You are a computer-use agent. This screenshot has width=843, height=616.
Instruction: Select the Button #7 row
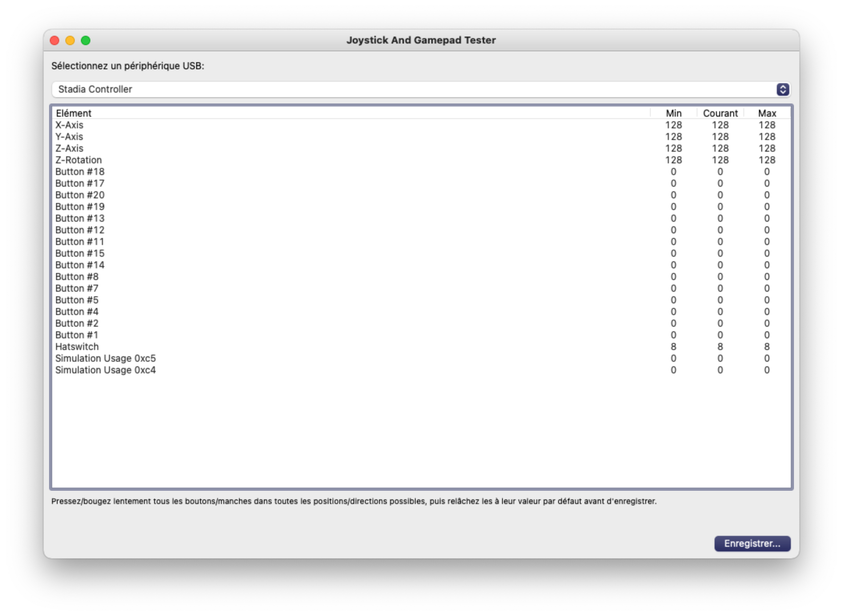[x=421, y=288]
